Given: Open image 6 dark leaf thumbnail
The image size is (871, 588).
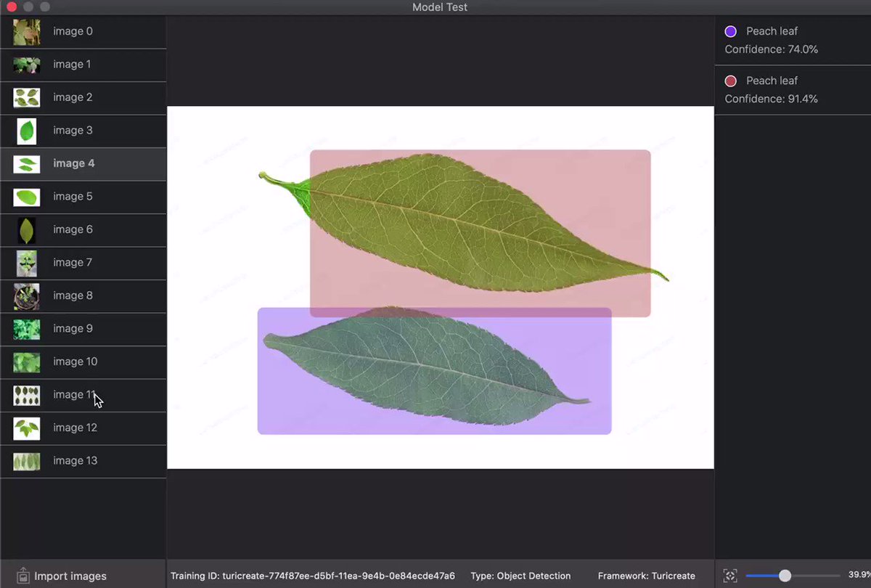Looking at the screenshot, I should point(26,230).
